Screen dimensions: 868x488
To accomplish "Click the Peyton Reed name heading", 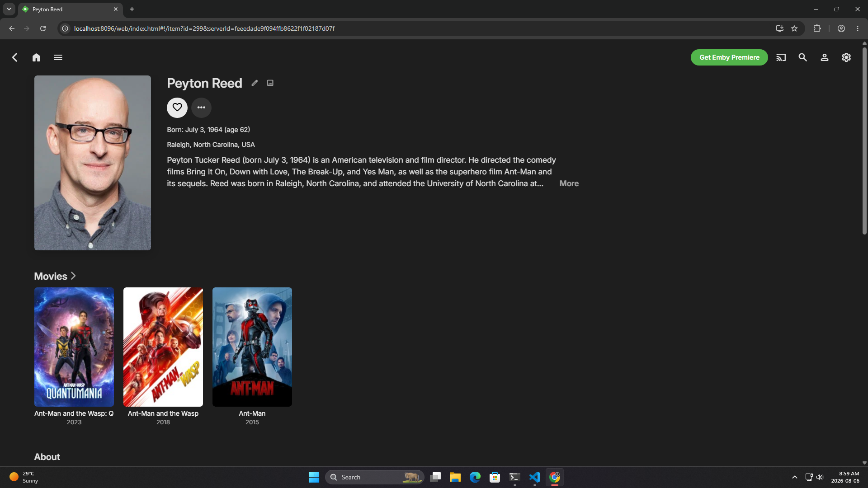I will click(204, 83).
